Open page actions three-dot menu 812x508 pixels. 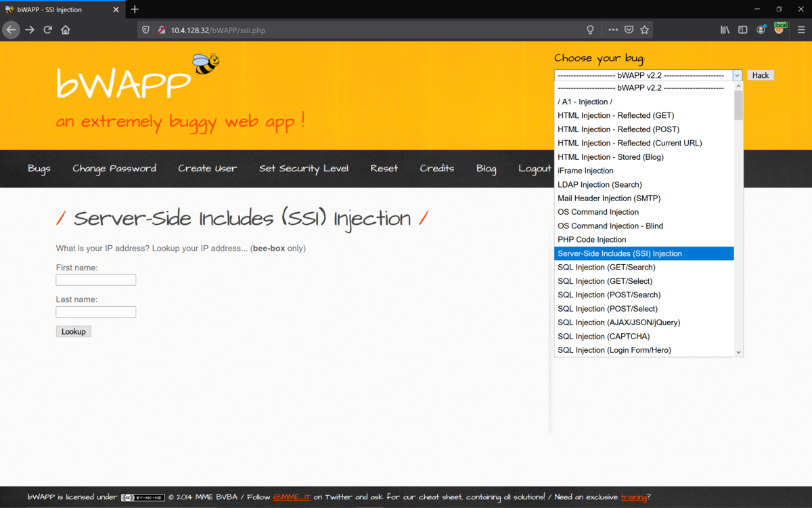click(613, 30)
